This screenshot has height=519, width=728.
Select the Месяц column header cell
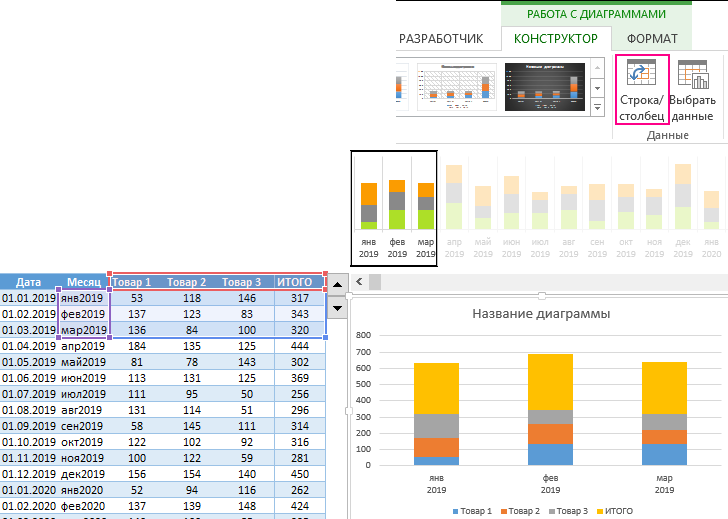coord(84,282)
